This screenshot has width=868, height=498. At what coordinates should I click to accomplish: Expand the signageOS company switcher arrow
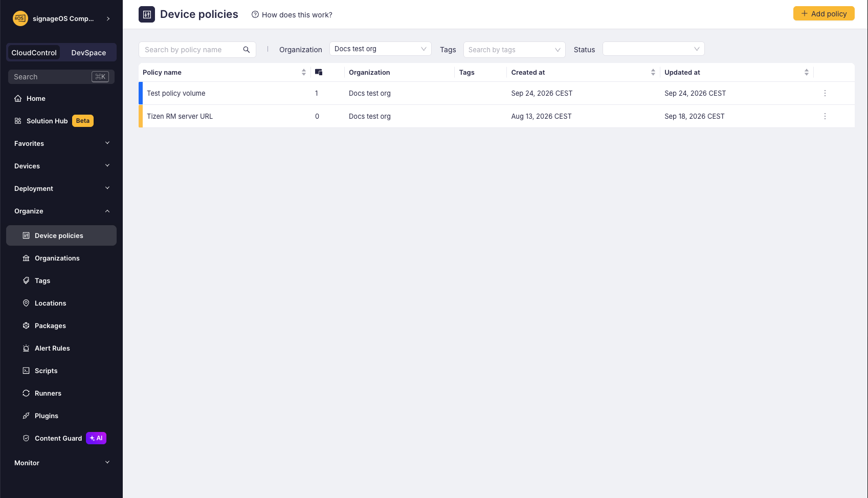click(x=108, y=18)
